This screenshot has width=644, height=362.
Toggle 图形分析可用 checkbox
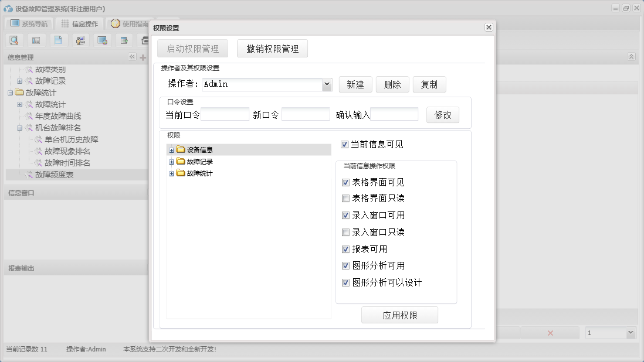(345, 266)
